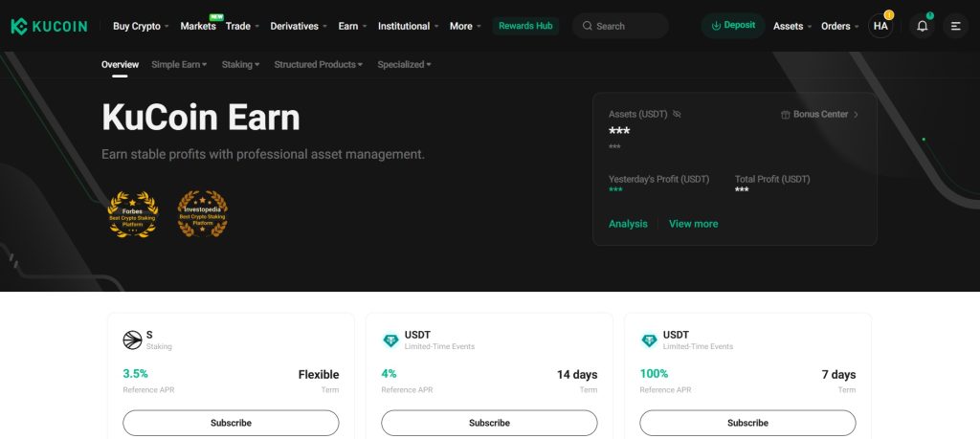Select the Overview tab
Image resolution: width=980 pixels, height=439 pixels.
(x=120, y=64)
